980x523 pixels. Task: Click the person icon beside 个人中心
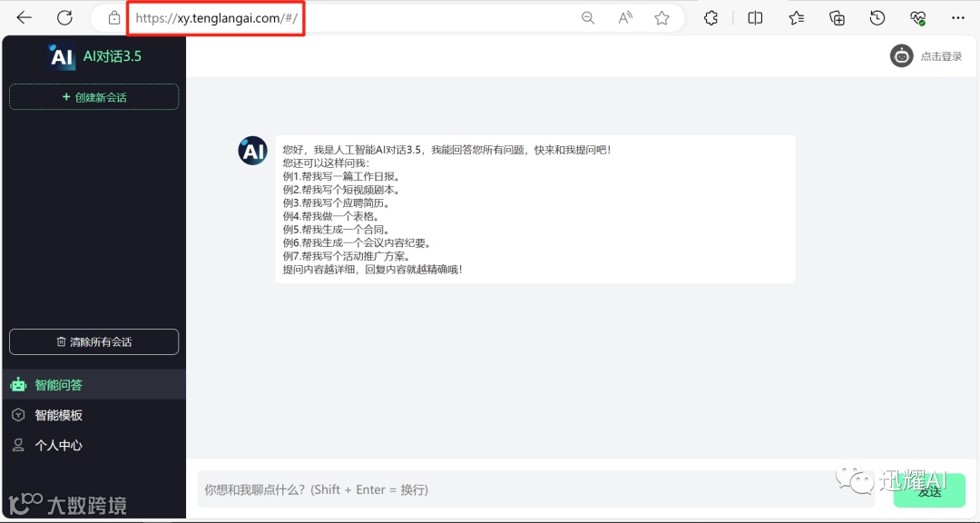point(19,445)
